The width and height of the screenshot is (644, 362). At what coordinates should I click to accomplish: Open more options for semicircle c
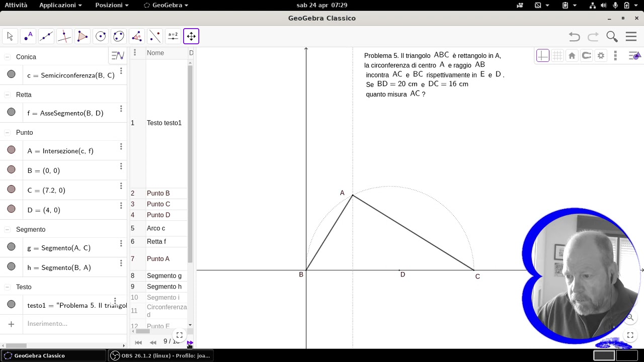[x=121, y=71]
